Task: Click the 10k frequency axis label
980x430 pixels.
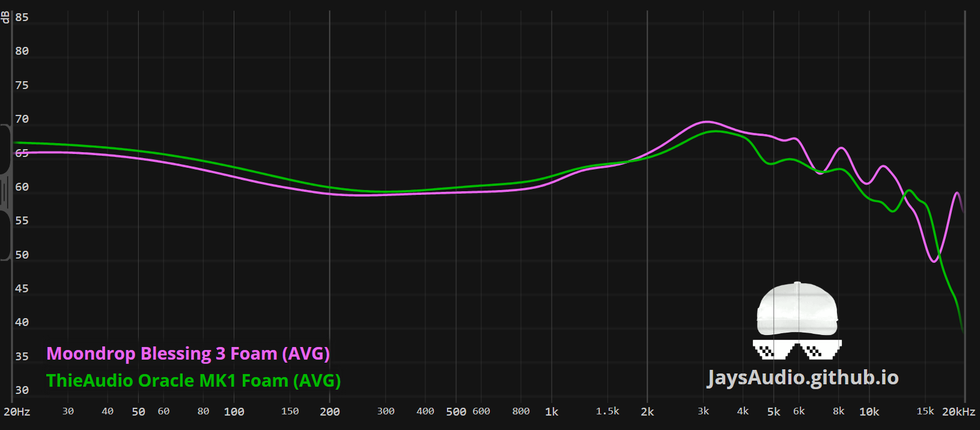Action: click(x=869, y=412)
